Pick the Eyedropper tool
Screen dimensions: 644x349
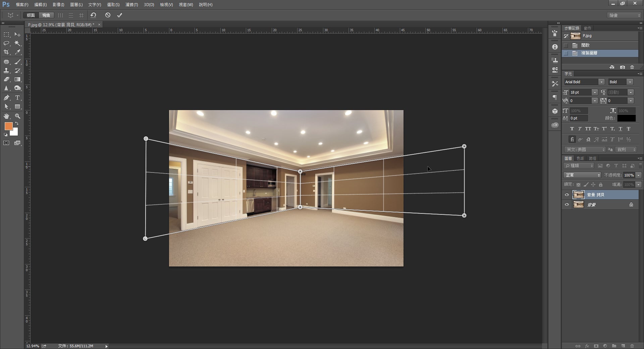17,52
